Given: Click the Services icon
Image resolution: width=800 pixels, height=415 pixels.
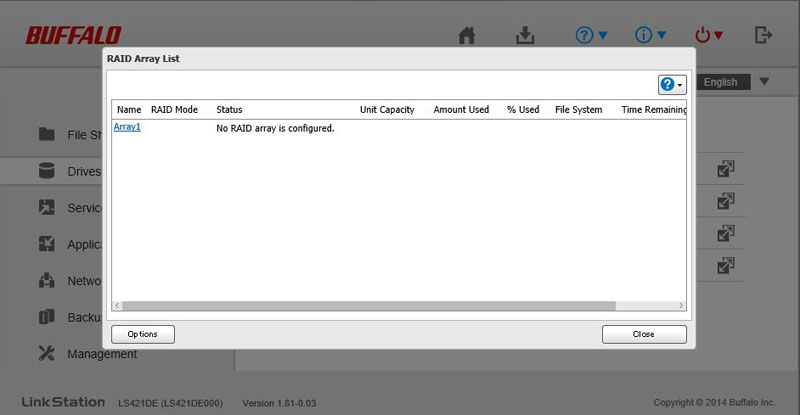Looking at the screenshot, I should click(x=46, y=207).
